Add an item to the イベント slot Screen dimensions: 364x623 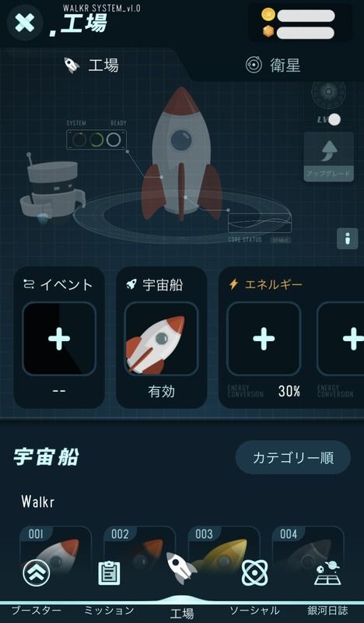(x=59, y=339)
